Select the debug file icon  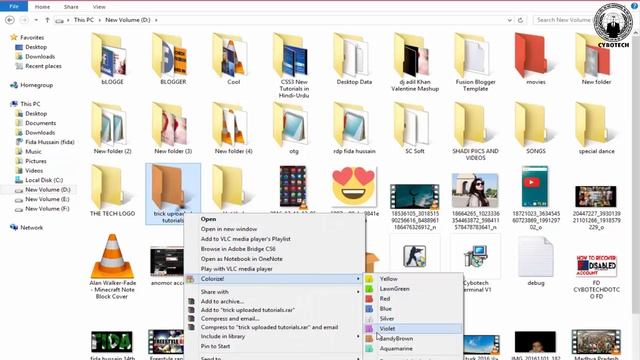click(536, 257)
